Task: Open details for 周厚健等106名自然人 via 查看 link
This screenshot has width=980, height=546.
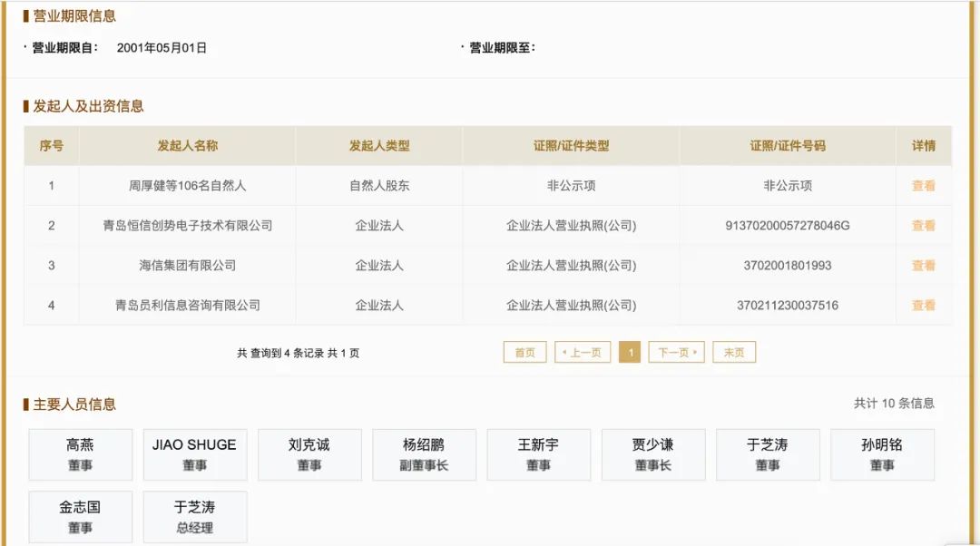Action: pos(923,185)
